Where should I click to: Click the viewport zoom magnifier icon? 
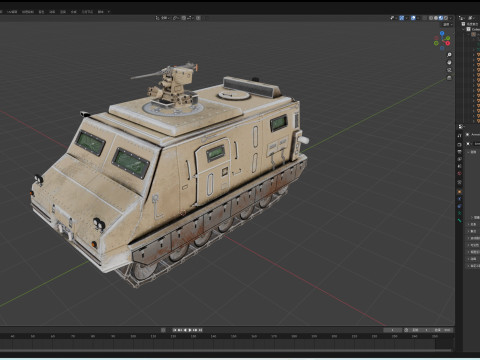(449, 54)
